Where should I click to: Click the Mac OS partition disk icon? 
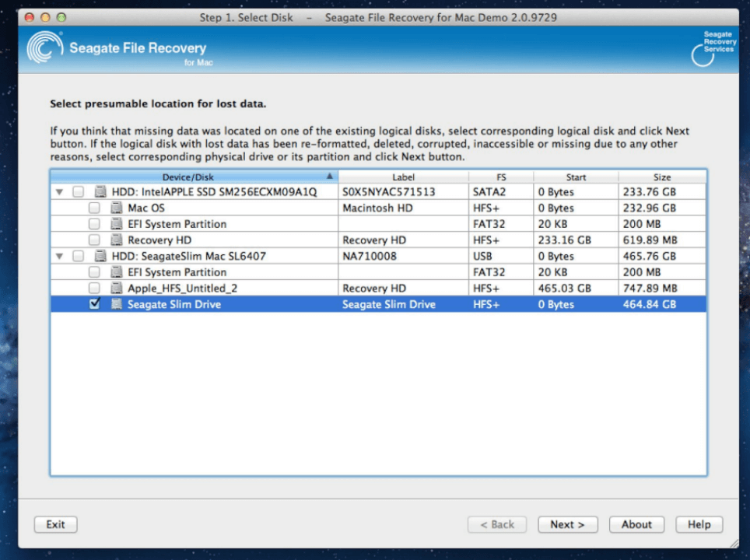click(116, 208)
